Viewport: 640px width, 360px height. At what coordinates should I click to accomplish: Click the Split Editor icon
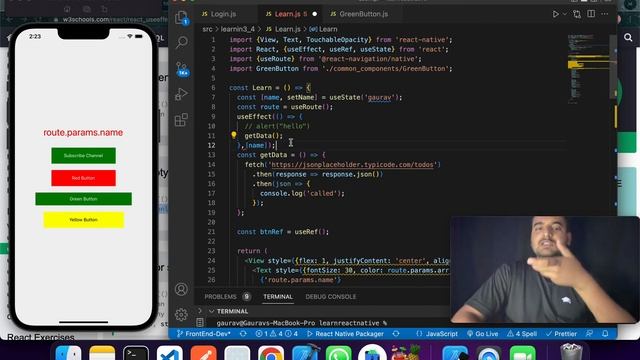click(x=591, y=14)
